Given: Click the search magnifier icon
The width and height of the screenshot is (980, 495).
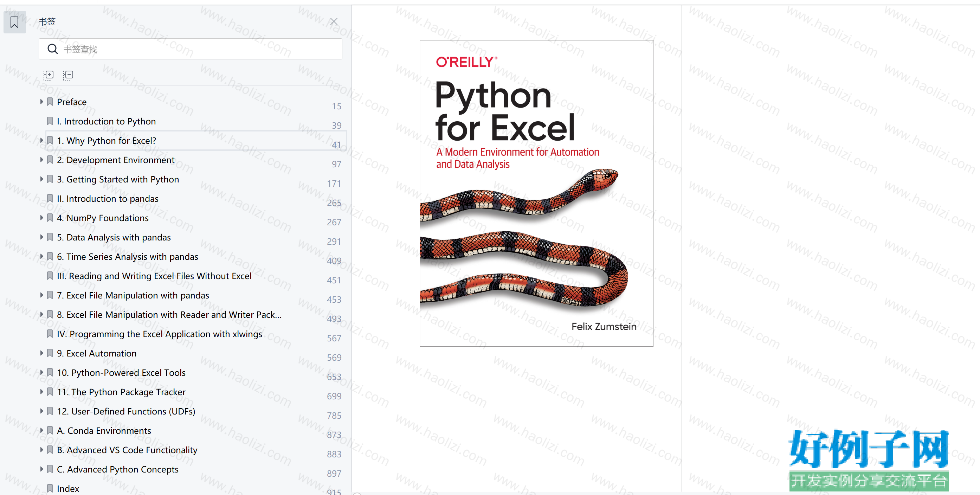Looking at the screenshot, I should [x=52, y=49].
